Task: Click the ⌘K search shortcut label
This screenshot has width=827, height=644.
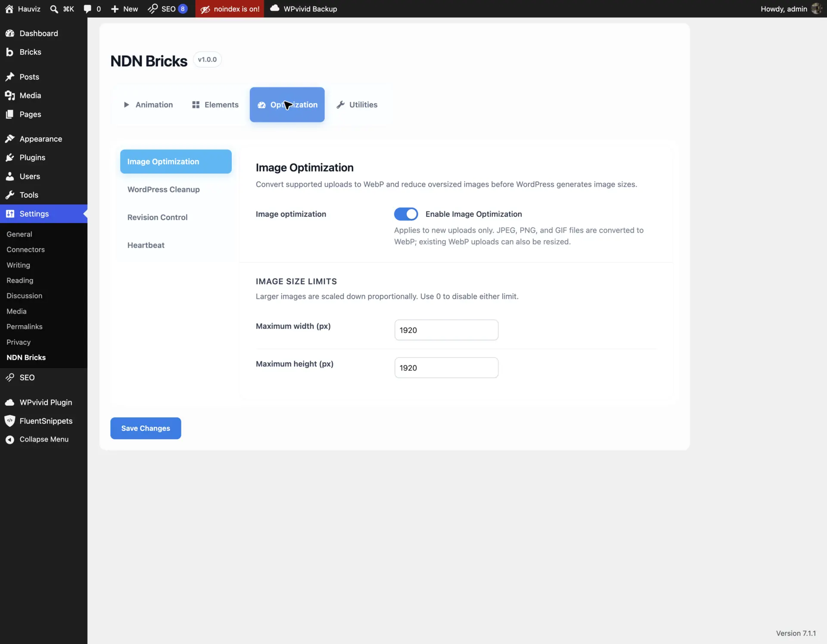Action: [x=68, y=9]
